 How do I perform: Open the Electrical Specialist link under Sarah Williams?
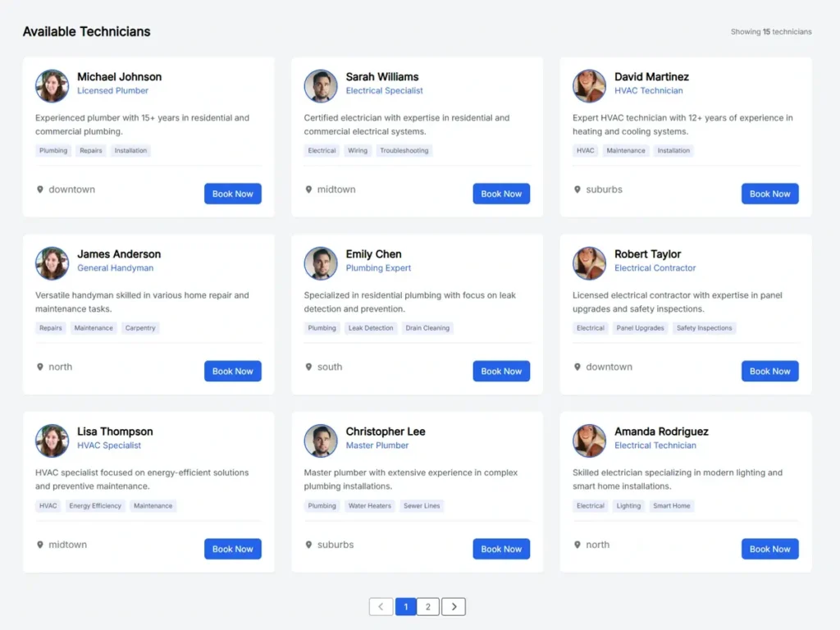click(384, 90)
